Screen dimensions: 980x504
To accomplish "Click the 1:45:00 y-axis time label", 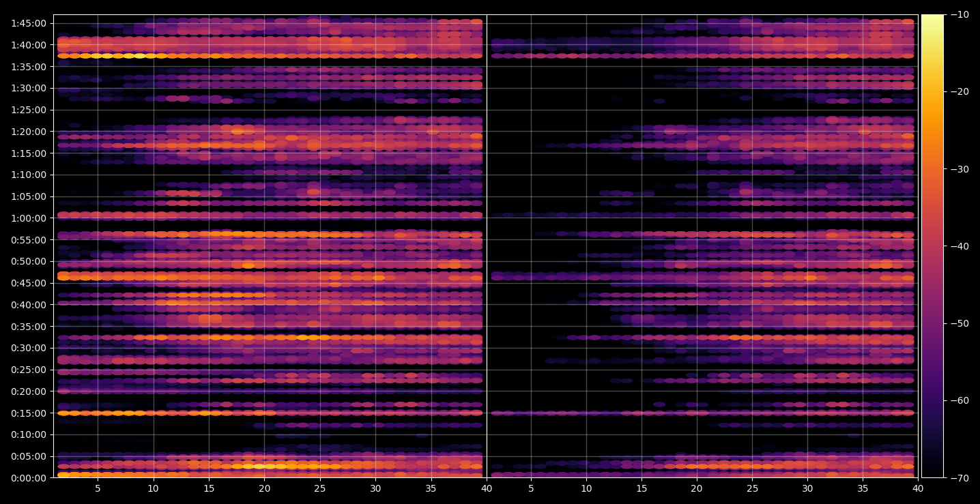I will (29, 23).
